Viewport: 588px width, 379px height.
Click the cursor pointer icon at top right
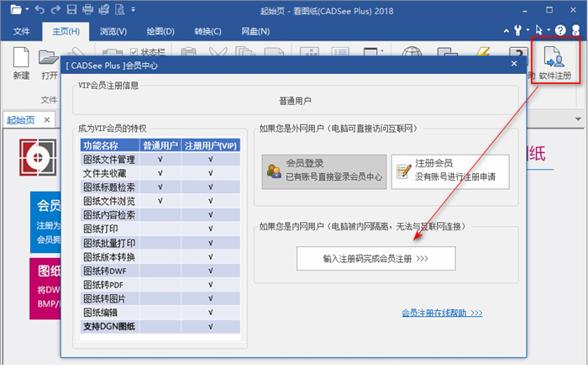[539, 30]
